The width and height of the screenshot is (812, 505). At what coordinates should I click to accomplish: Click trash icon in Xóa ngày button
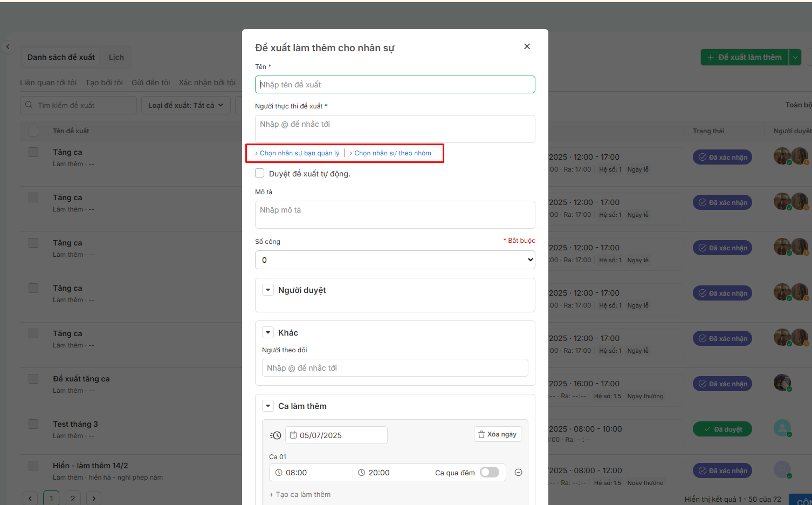[481, 434]
